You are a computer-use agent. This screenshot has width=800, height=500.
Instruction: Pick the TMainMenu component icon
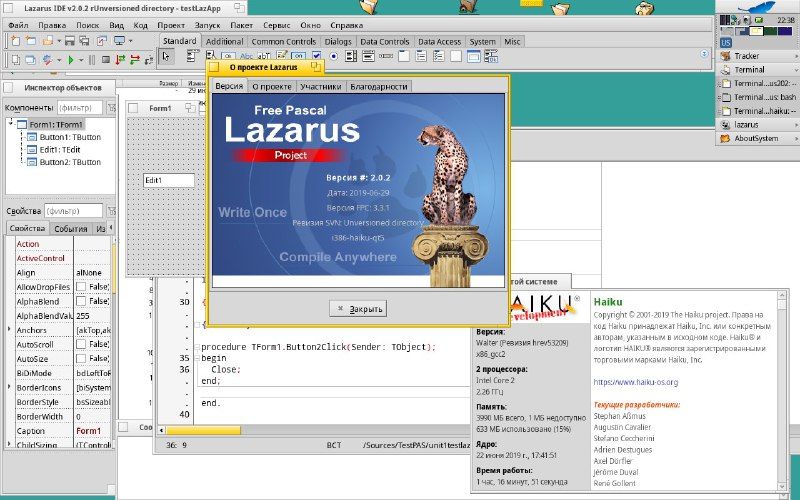click(x=192, y=56)
